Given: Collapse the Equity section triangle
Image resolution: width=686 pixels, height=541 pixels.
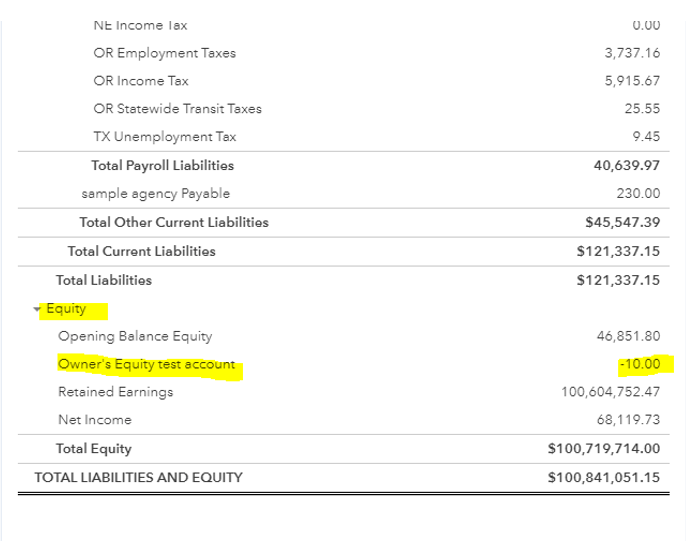Looking at the screenshot, I should point(36,310).
